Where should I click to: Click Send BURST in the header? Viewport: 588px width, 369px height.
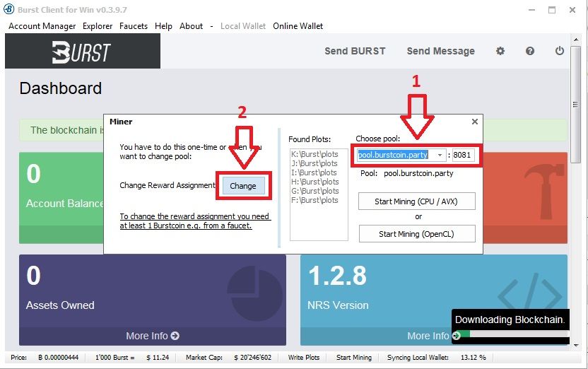pyautogui.click(x=355, y=51)
